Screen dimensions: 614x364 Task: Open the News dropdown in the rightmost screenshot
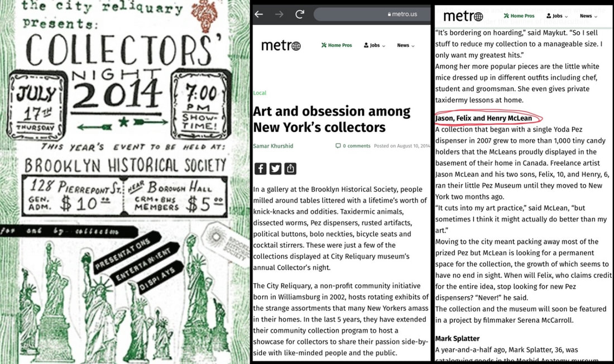588,16
